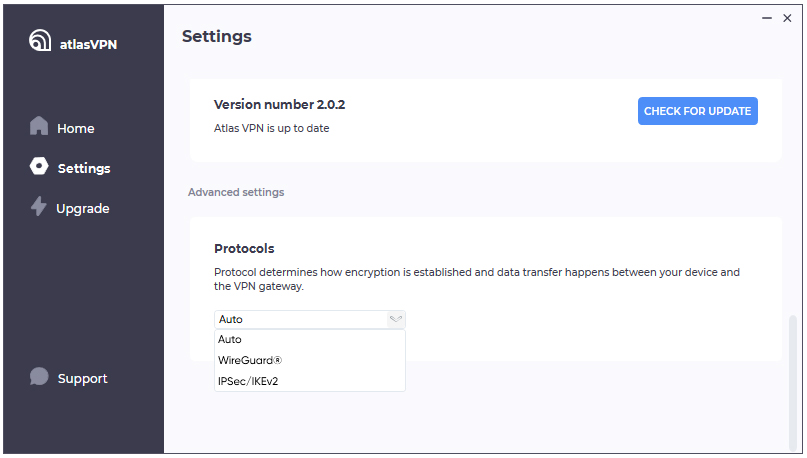Close the Atlas VPN window

[791, 17]
